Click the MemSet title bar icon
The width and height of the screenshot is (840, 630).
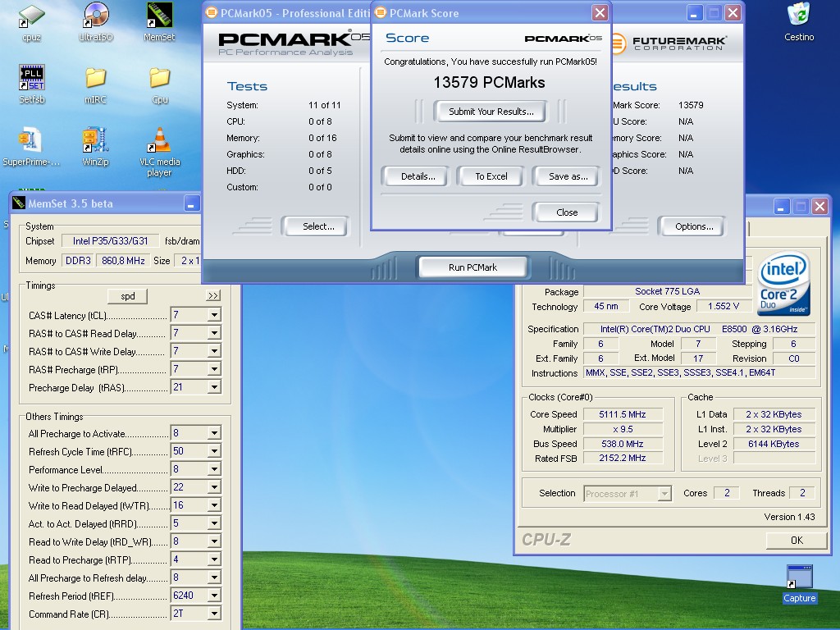(x=19, y=203)
